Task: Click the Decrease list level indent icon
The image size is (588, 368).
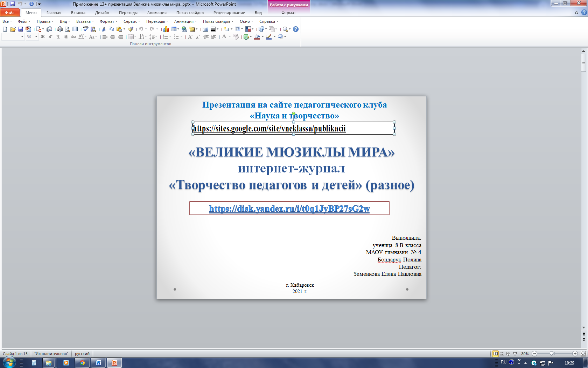Action: click(x=206, y=37)
